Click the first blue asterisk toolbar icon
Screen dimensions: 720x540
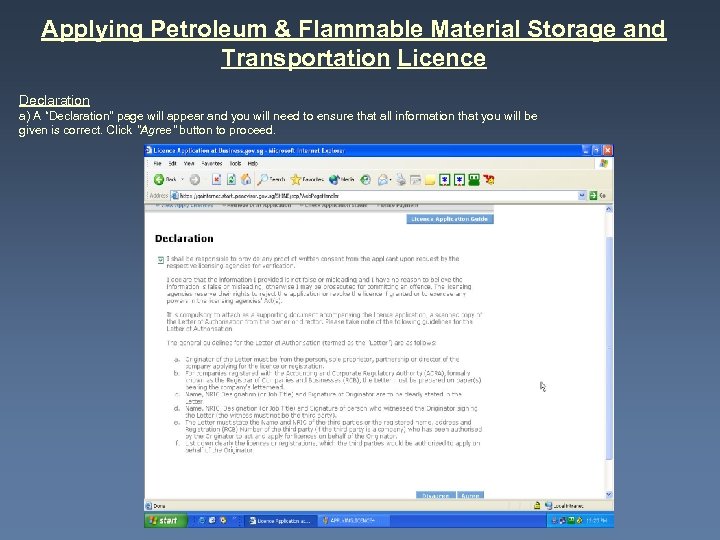444,180
